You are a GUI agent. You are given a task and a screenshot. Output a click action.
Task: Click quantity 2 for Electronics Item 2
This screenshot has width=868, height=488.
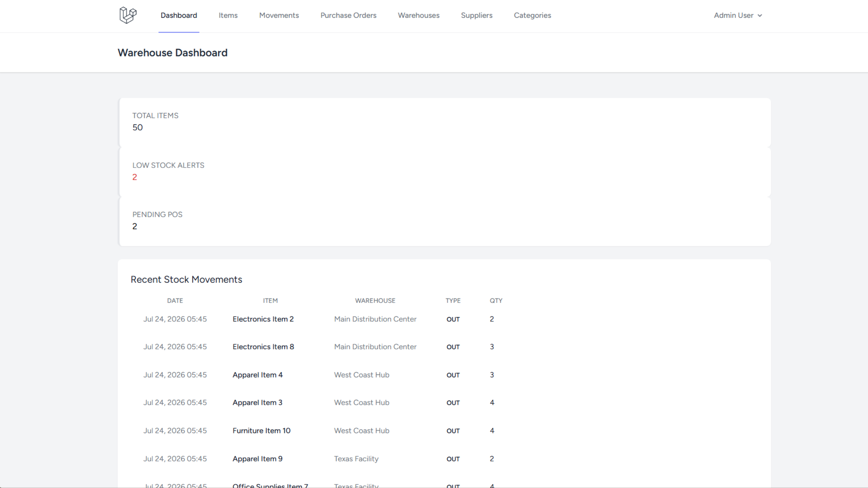click(492, 319)
